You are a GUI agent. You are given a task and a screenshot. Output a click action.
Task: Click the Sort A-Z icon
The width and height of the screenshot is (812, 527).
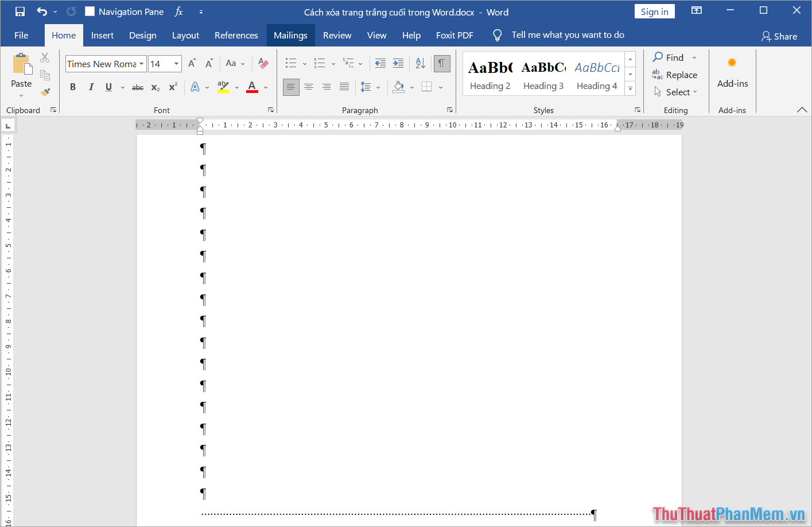point(420,63)
